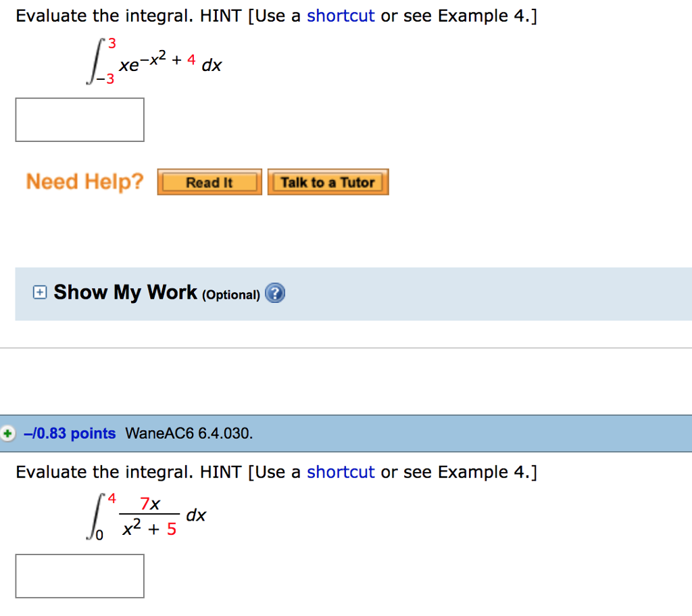Open the shortcut link in the second problem hint
The height and width of the screenshot is (616, 692).
click(341, 472)
